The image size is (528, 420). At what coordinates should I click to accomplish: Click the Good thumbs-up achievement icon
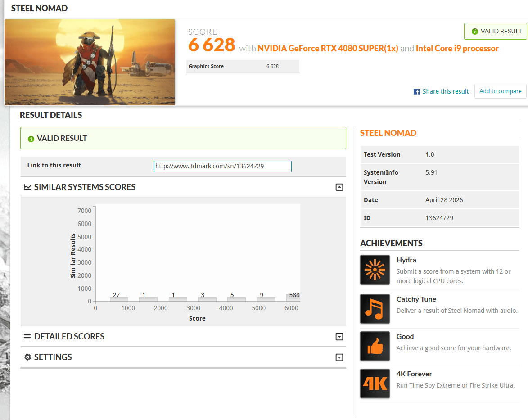(x=375, y=346)
